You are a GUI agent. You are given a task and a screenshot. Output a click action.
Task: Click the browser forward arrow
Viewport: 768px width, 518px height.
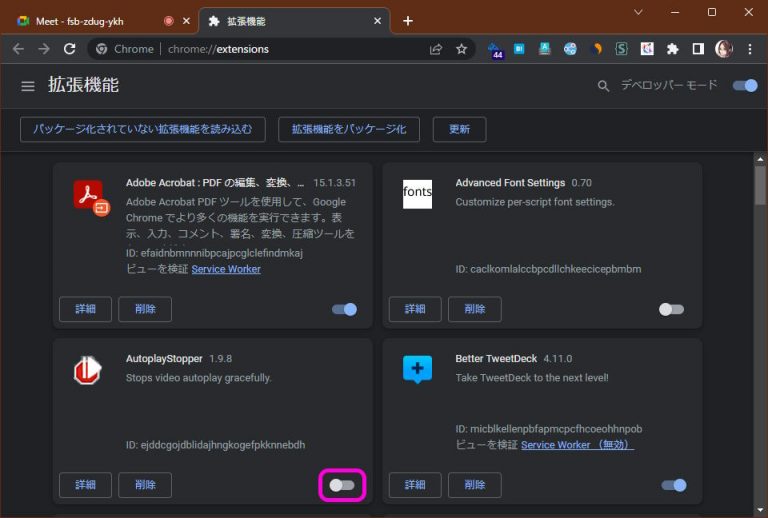[44, 49]
